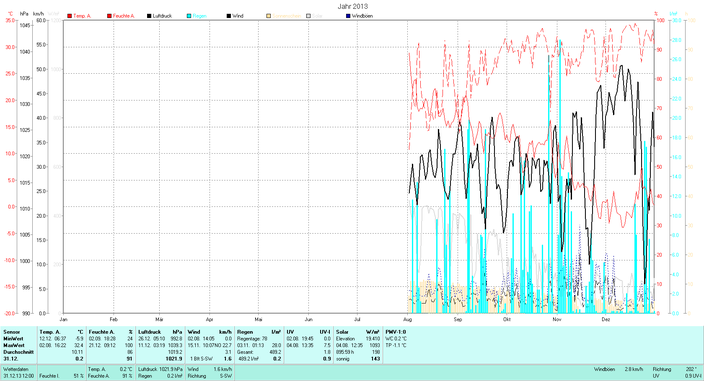Click the 'MaxWert' row label
This screenshot has height=381, width=704.
point(14,346)
